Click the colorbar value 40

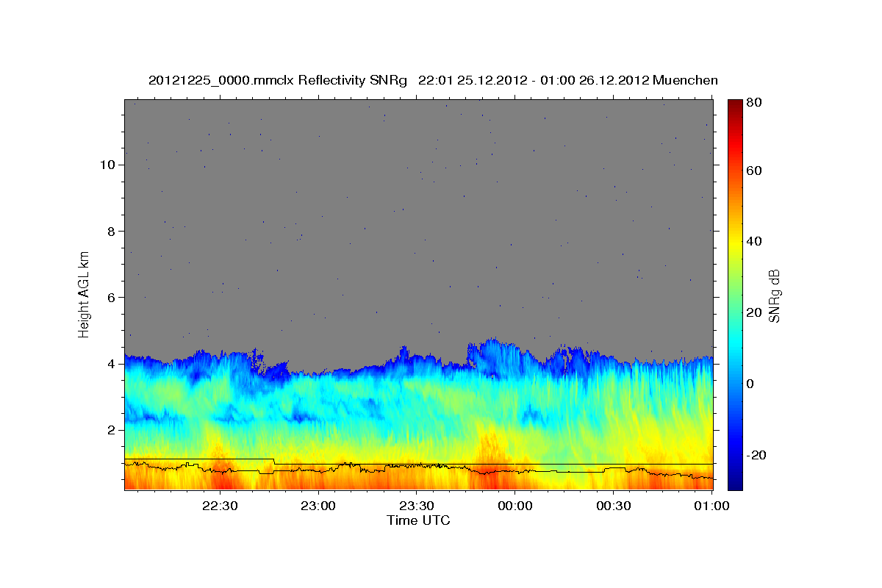pyautogui.click(x=755, y=241)
